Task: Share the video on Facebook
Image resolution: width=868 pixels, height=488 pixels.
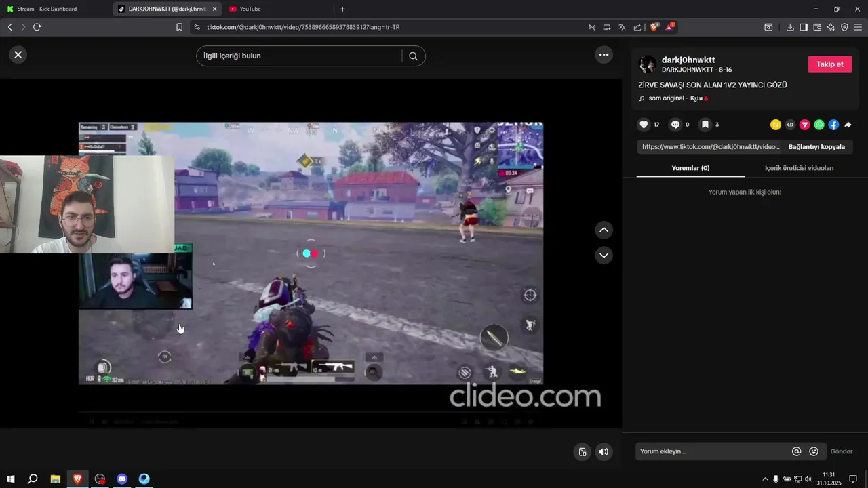Action: click(833, 125)
